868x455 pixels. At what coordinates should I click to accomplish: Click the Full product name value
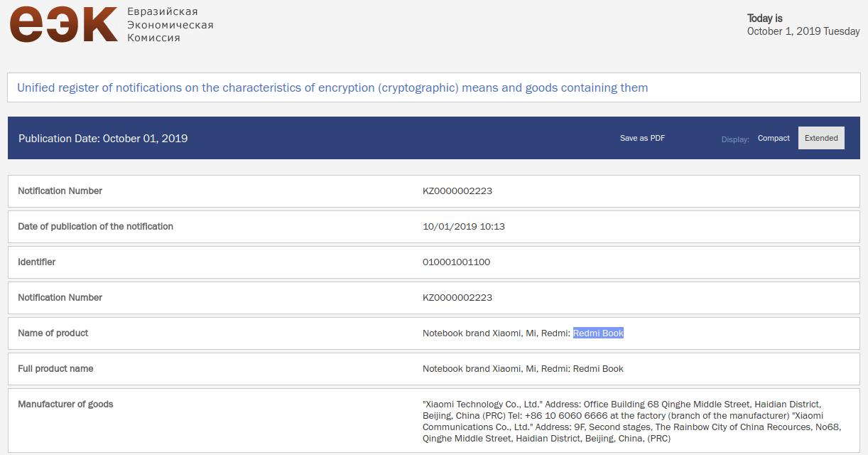coord(523,369)
